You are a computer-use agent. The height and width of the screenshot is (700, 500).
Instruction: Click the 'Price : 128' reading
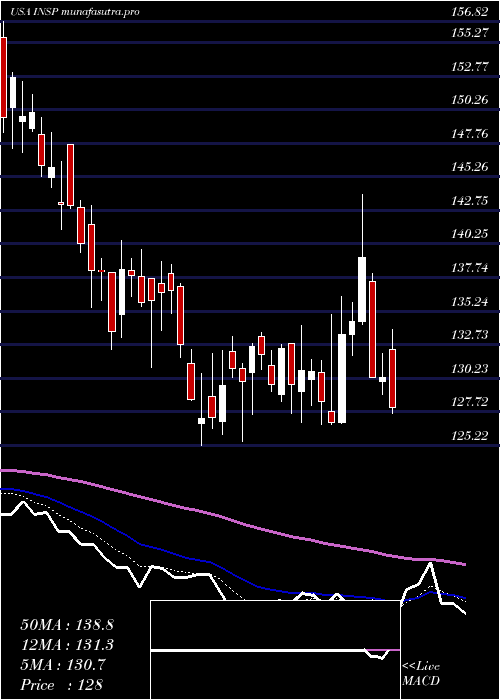tap(61, 684)
